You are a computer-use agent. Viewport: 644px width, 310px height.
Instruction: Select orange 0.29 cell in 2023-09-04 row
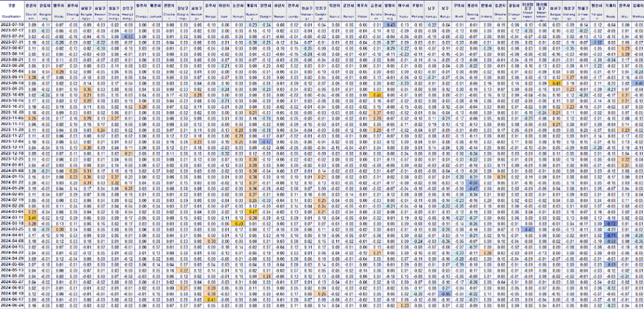click(58, 71)
